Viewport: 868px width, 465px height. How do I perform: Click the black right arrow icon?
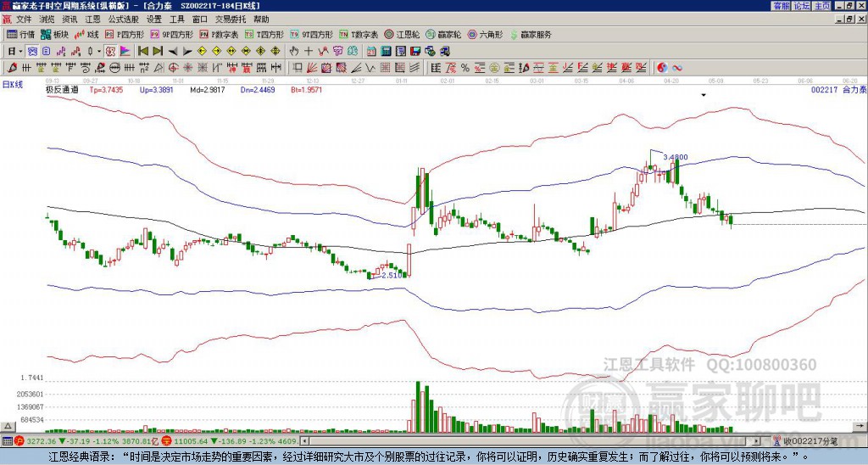tap(187, 52)
